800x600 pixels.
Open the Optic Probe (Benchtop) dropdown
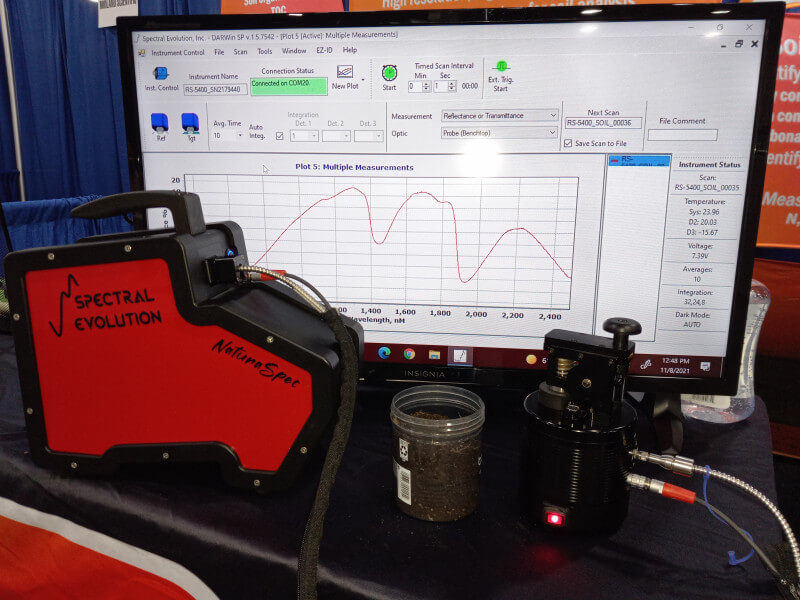click(499, 133)
